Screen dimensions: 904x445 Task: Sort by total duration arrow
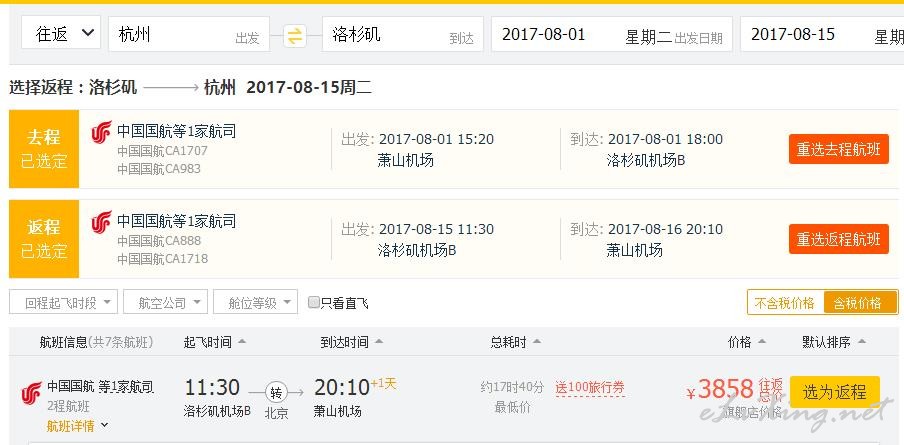536,342
